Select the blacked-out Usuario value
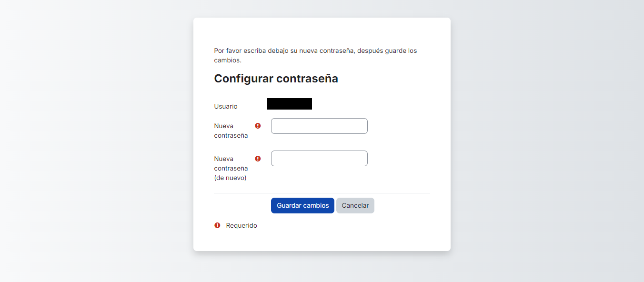Screen dimensions: 644x282 (290, 104)
